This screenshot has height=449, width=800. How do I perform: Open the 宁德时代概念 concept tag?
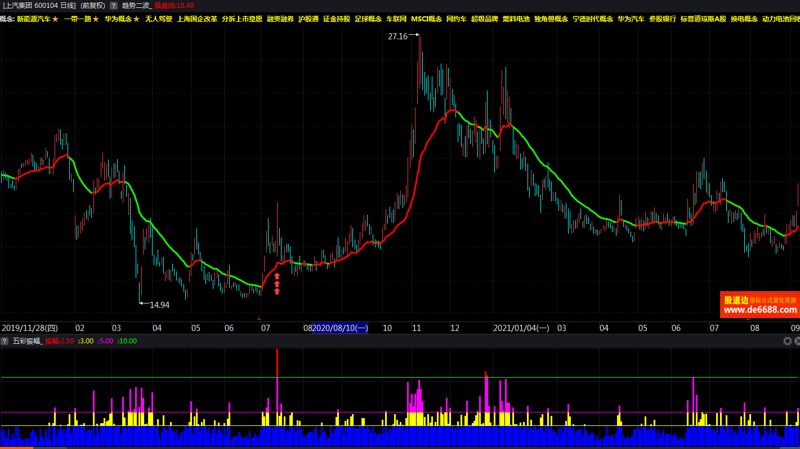pyautogui.click(x=593, y=19)
